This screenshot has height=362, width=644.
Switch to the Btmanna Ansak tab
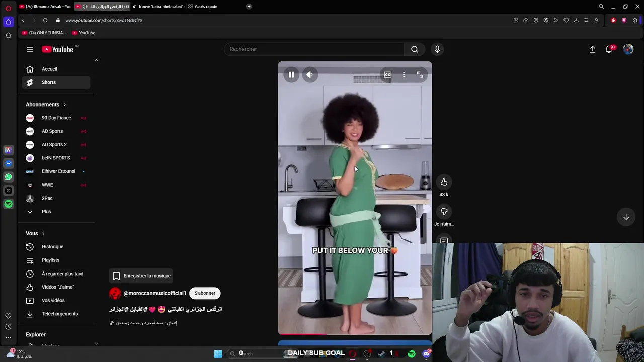click(x=45, y=7)
